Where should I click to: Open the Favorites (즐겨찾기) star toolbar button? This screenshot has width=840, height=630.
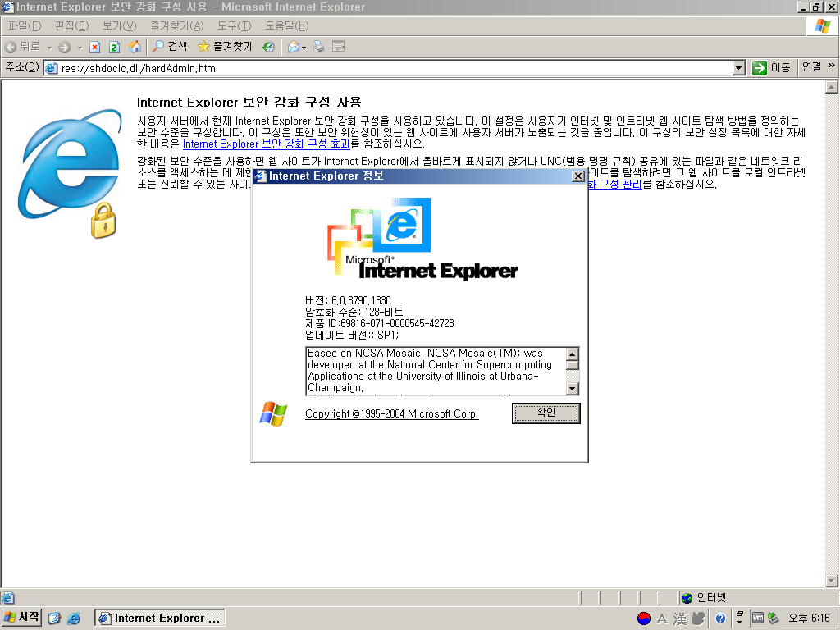point(225,47)
